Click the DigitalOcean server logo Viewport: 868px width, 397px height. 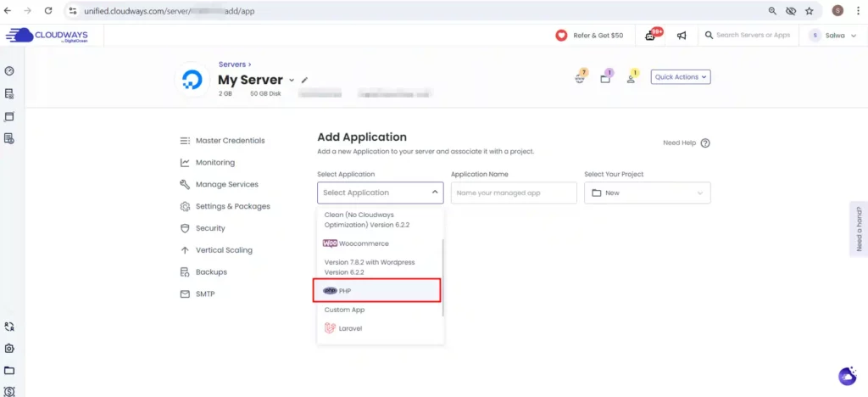pyautogui.click(x=192, y=80)
